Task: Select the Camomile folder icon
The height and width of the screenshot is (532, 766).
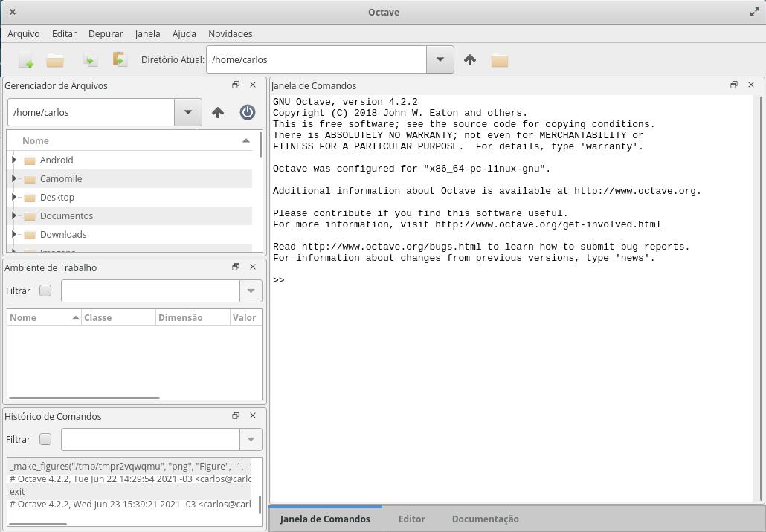Action: click(30, 179)
